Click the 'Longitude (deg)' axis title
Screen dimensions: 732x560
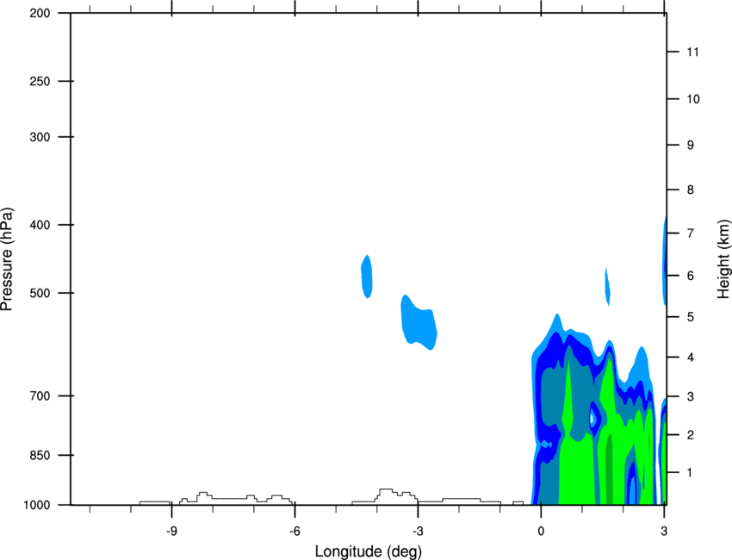coord(369,551)
